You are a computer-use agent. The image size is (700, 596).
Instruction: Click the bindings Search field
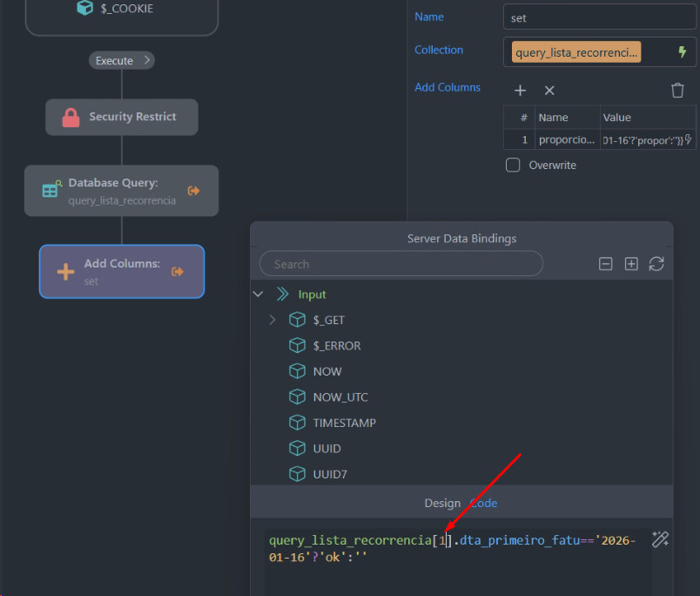400,264
